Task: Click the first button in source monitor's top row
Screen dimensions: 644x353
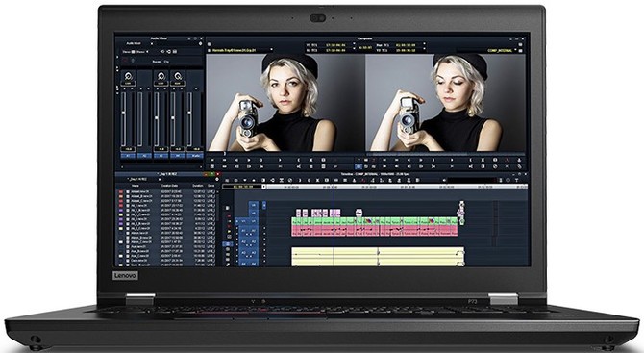Action: click(x=212, y=160)
